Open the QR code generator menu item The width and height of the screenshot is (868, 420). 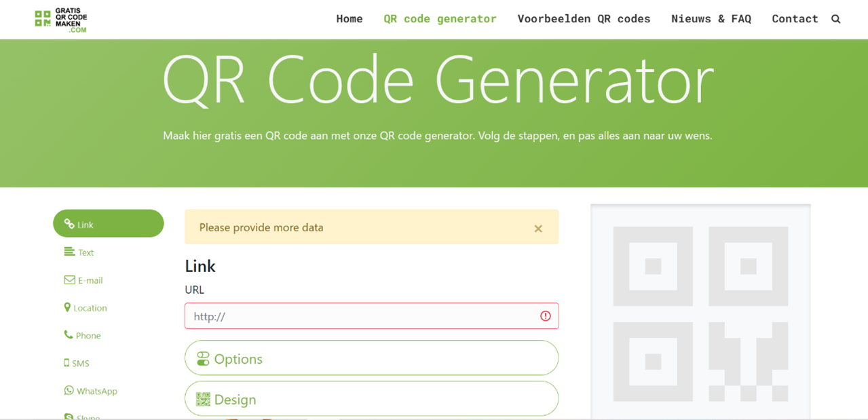click(x=440, y=19)
